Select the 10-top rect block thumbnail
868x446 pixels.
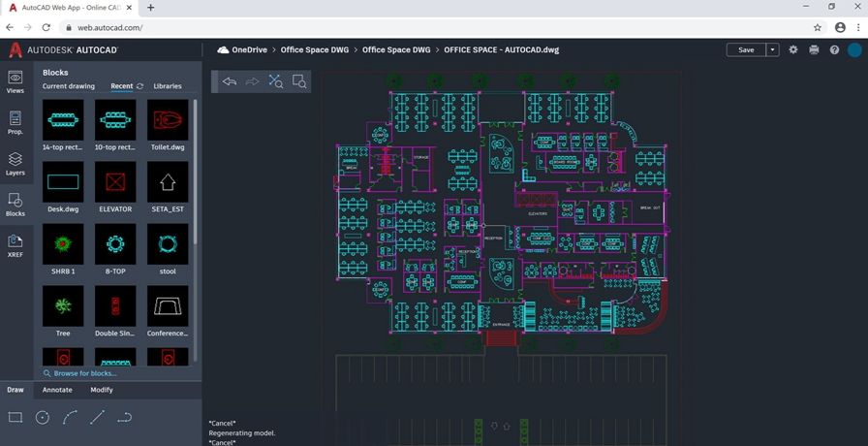(115, 120)
